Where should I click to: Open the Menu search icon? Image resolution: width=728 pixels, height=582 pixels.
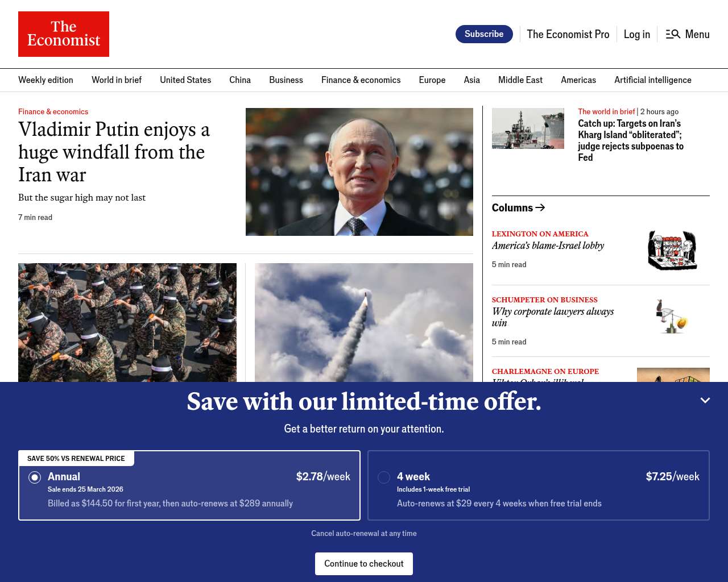(x=673, y=34)
